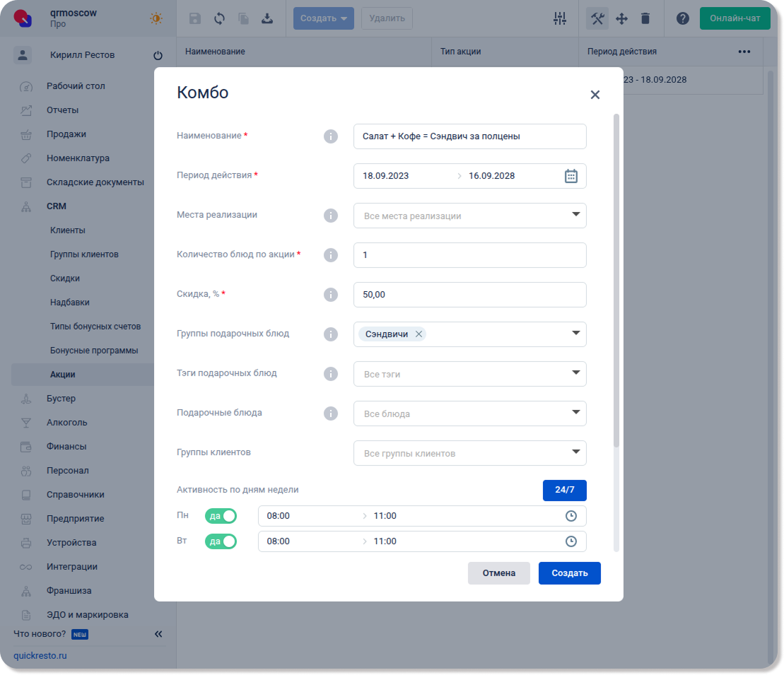This screenshot has height=675, width=784.
Task: Click Отмена to cancel the form
Action: tap(498, 573)
